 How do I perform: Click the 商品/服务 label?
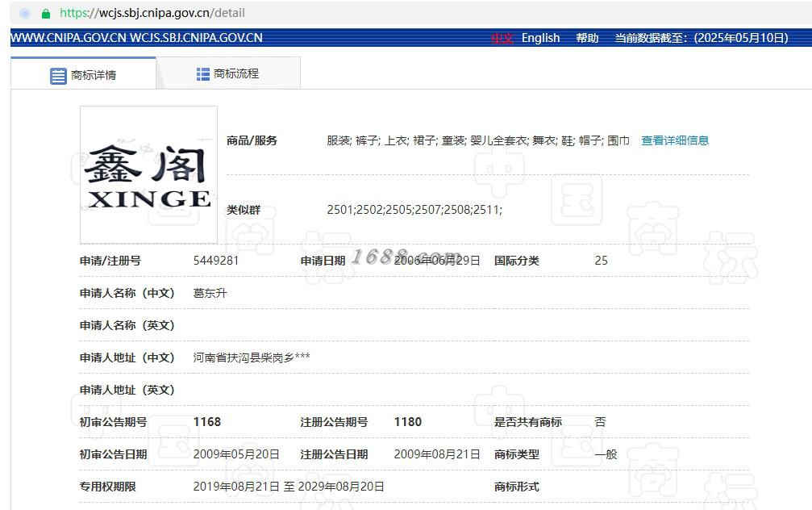(x=252, y=140)
